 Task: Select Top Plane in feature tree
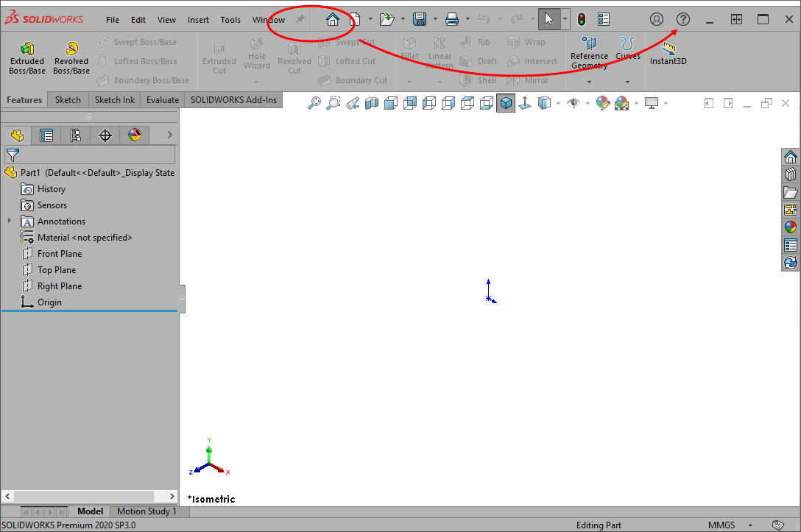(56, 270)
